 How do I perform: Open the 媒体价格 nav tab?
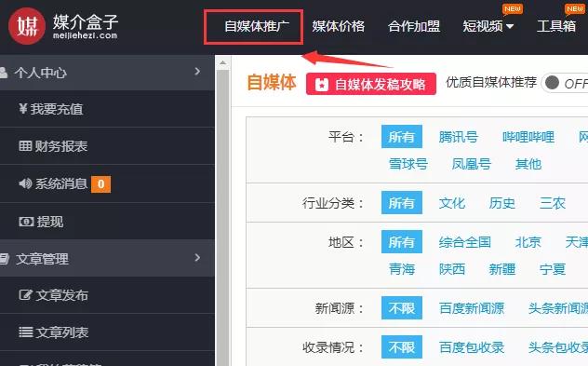point(339,26)
